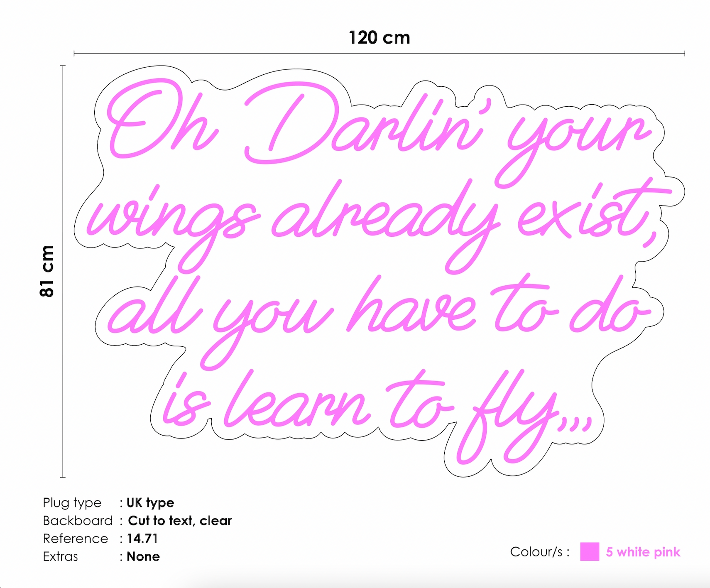
Task: Click the '5 white pink' colour label
Action: coord(643,552)
